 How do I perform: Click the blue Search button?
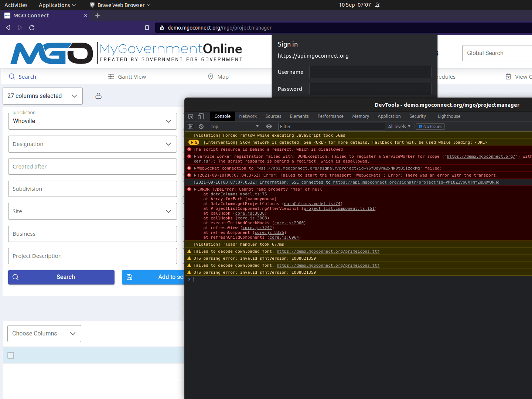(61, 277)
